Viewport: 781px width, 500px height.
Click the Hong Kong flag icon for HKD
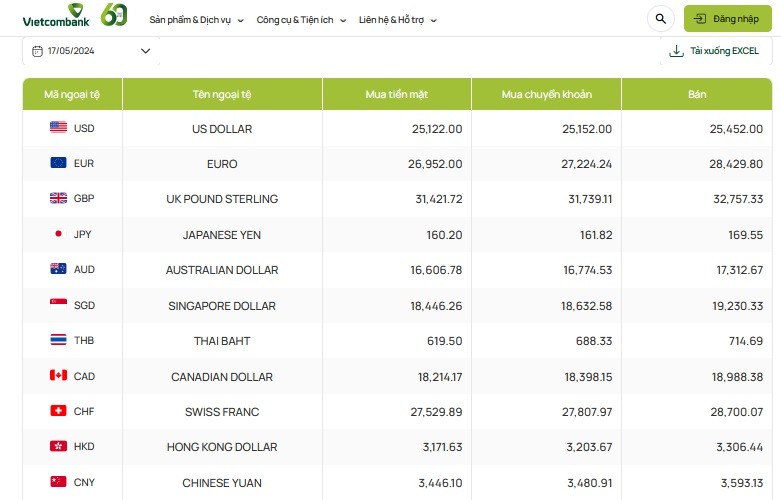click(58, 446)
